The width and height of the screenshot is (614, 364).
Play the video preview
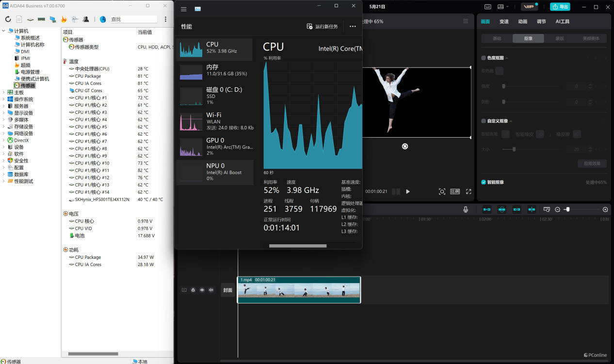point(408,191)
